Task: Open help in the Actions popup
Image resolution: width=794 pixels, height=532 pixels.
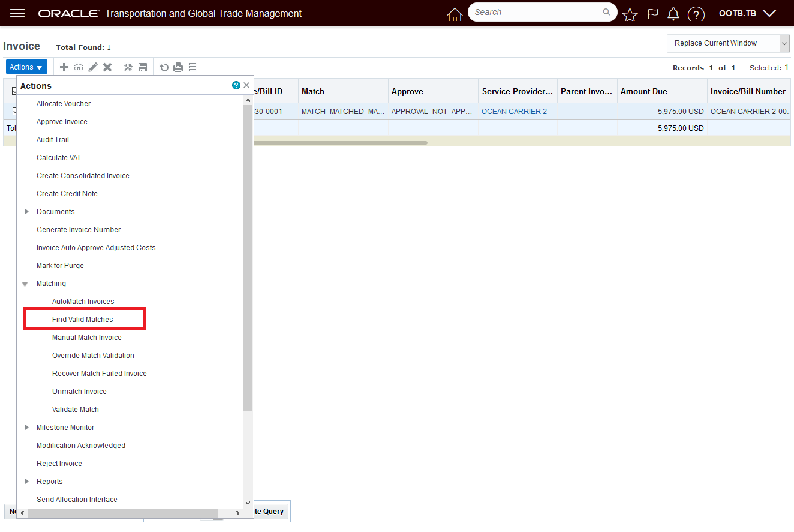Action: [x=236, y=86]
